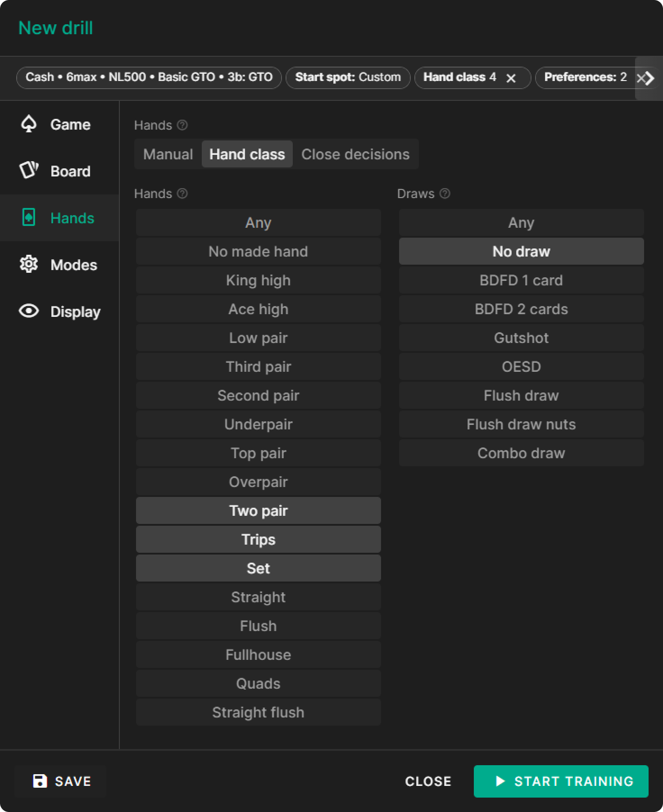
Task: Click the floppy disk Save icon
Action: [40, 781]
